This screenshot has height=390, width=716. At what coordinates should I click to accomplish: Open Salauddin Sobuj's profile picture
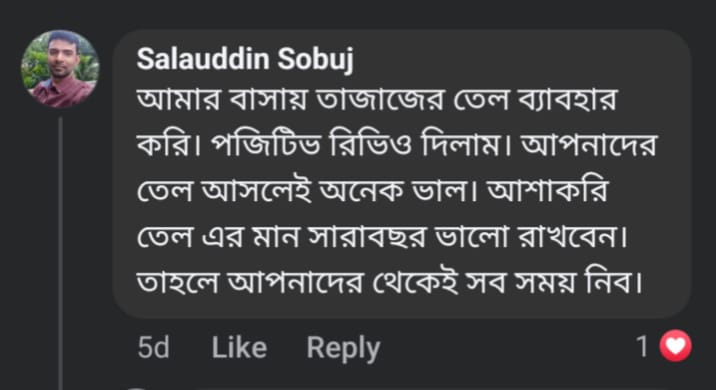click(60, 69)
